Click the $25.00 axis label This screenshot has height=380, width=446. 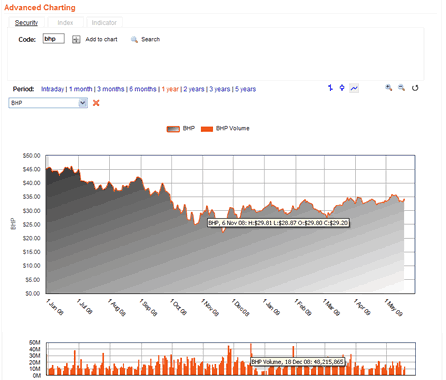[32, 224]
